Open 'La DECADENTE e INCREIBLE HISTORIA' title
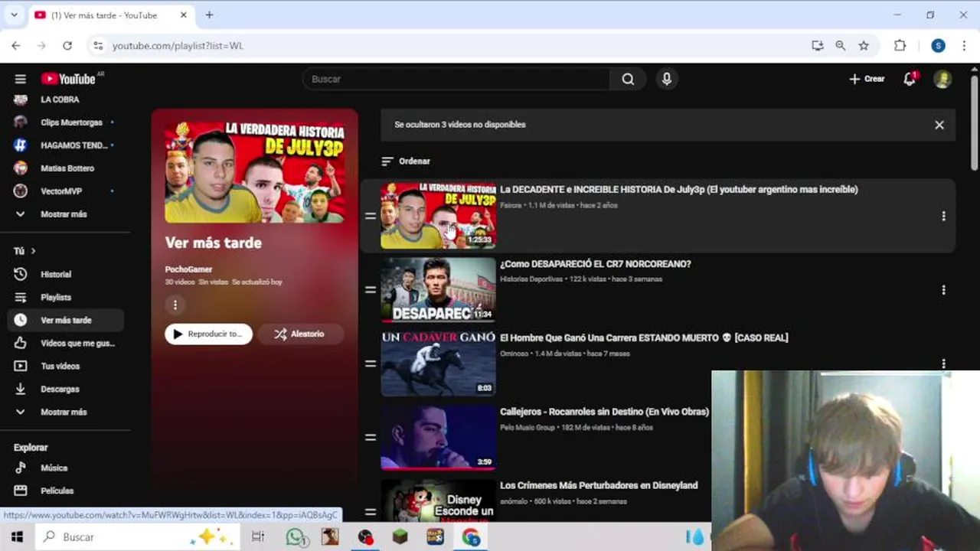 coord(678,190)
